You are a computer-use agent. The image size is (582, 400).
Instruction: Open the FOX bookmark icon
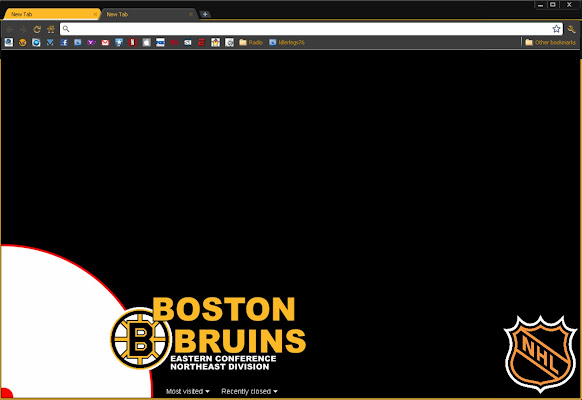(x=160, y=42)
